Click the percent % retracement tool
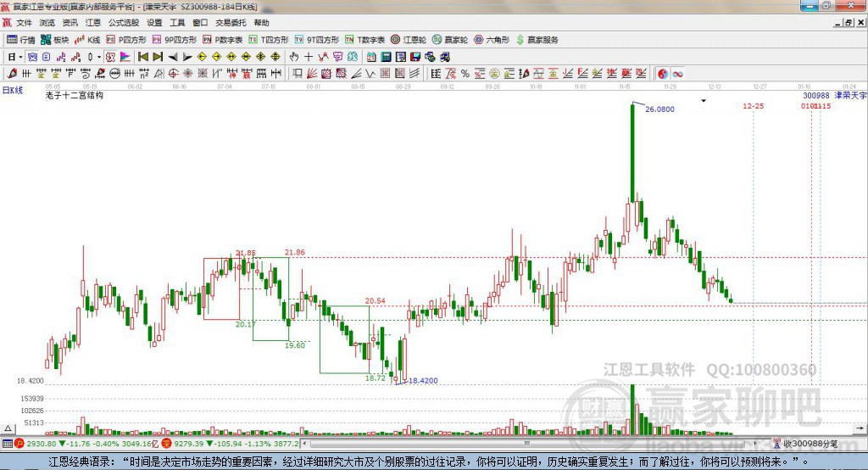 465,74
